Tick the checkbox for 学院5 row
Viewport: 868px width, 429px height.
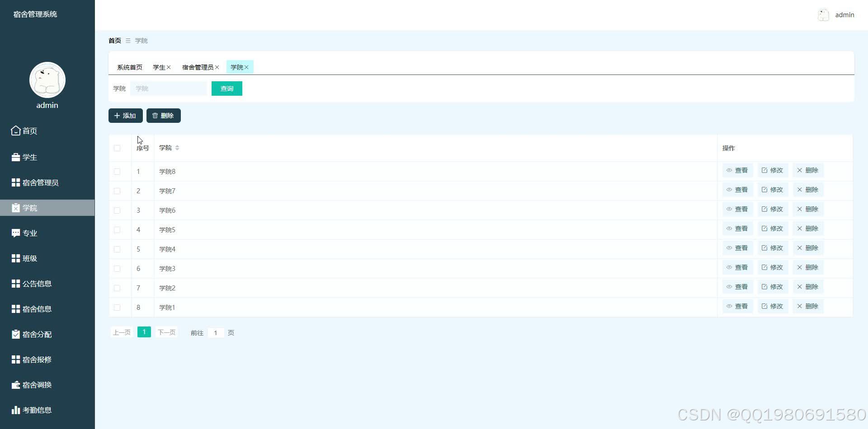pos(117,230)
